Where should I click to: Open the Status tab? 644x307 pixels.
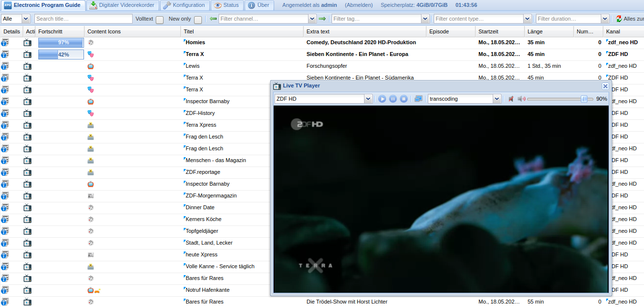pos(227,5)
